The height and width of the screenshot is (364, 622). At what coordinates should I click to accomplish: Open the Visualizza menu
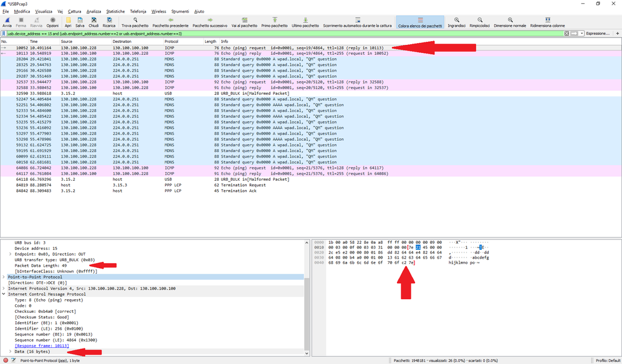[44, 11]
